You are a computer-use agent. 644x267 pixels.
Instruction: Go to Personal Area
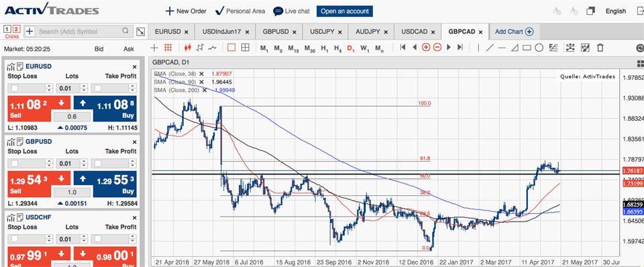click(240, 11)
